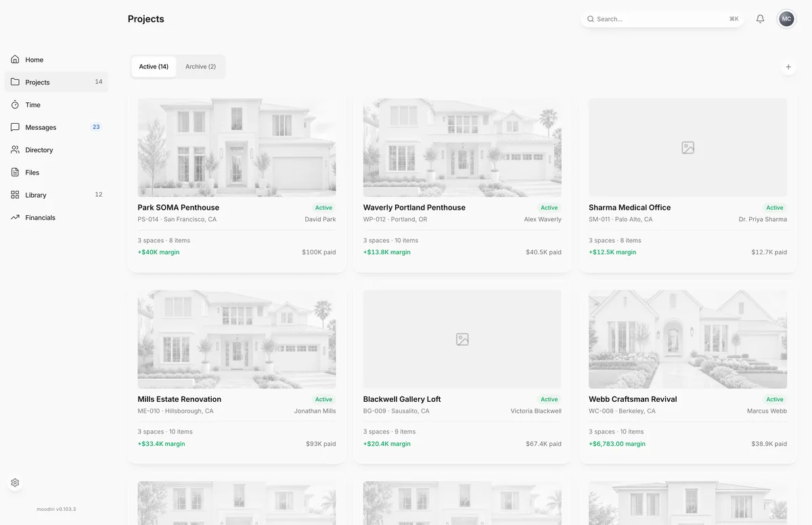Click the Directory people icon
This screenshot has width=812, height=525.
pos(15,150)
